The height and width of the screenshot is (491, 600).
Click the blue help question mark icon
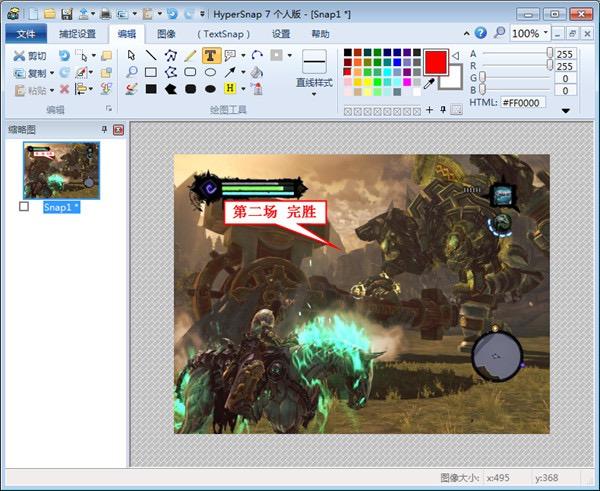click(x=481, y=33)
